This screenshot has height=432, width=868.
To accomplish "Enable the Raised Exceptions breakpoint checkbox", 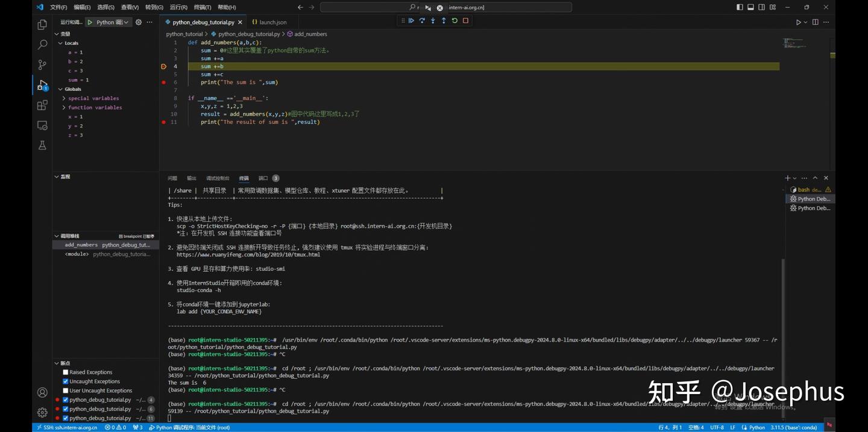I will (65, 372).
